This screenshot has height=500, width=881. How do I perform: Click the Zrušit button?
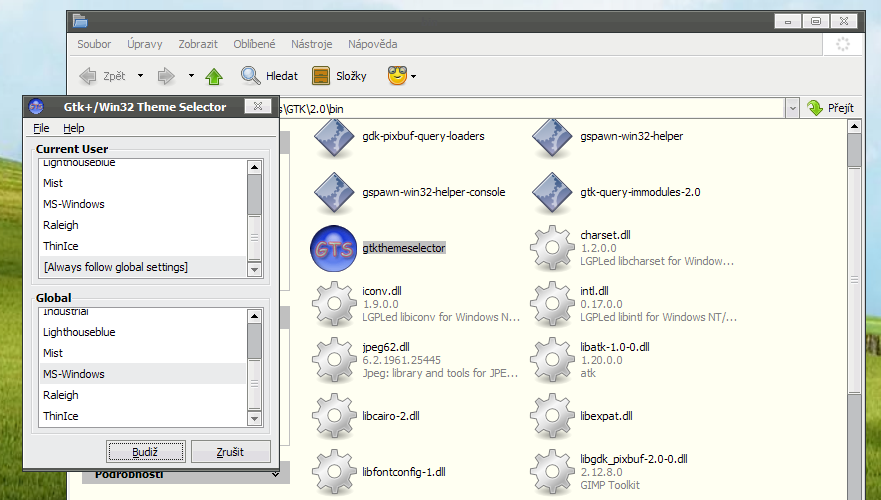[x=230, y=452]
